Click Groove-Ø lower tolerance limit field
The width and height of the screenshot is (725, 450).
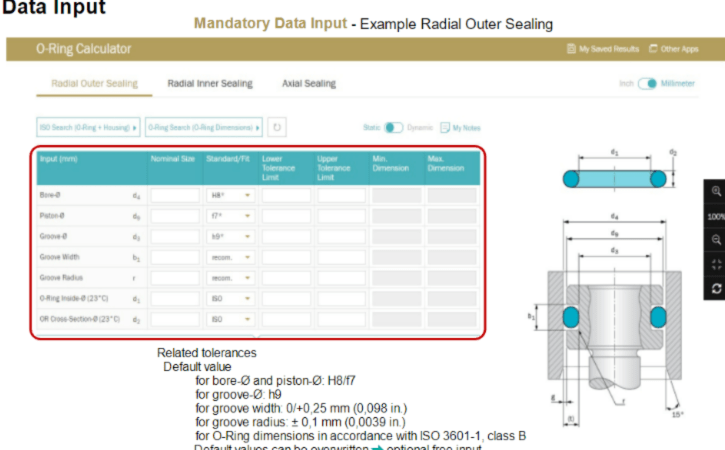coord(286,236)
